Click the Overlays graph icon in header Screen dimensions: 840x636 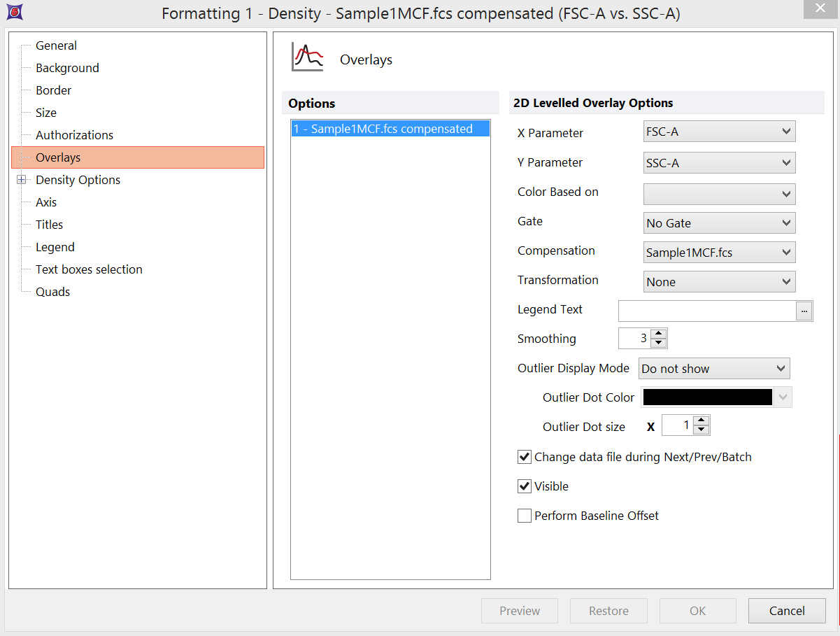(307, 59)
